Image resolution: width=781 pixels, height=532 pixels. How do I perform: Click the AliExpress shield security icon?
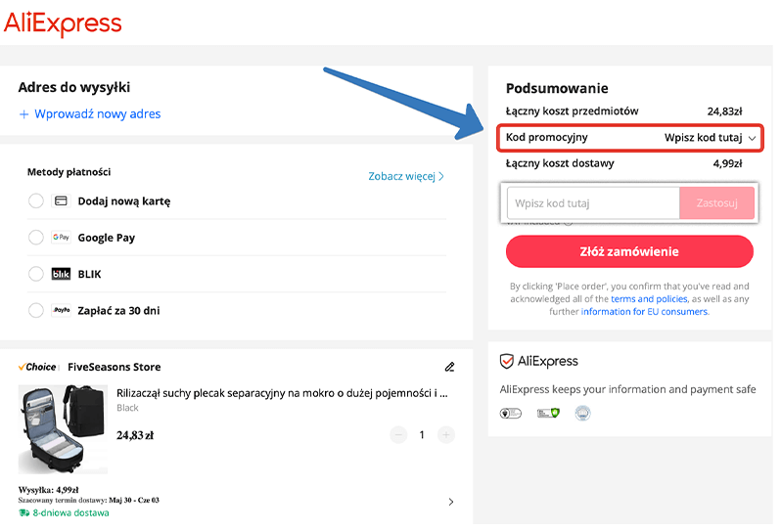tap(507, 362)
